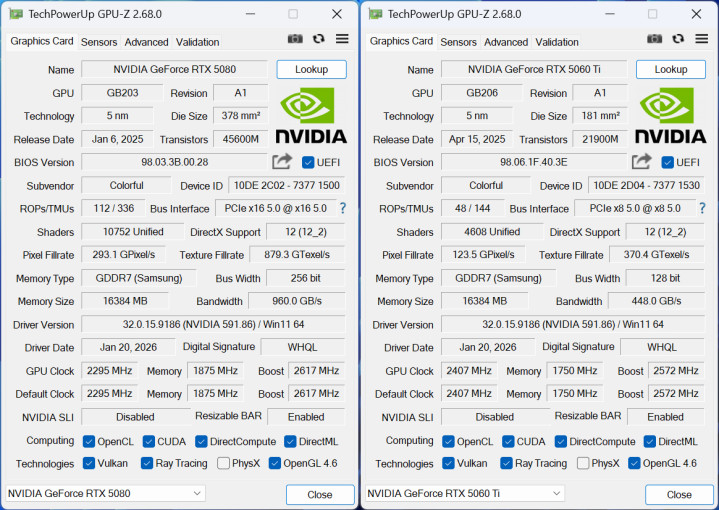The image size is (719, 510).
Task: Click BIOS export share icon in RTX 5080 window
Action: tap(282, 161)
